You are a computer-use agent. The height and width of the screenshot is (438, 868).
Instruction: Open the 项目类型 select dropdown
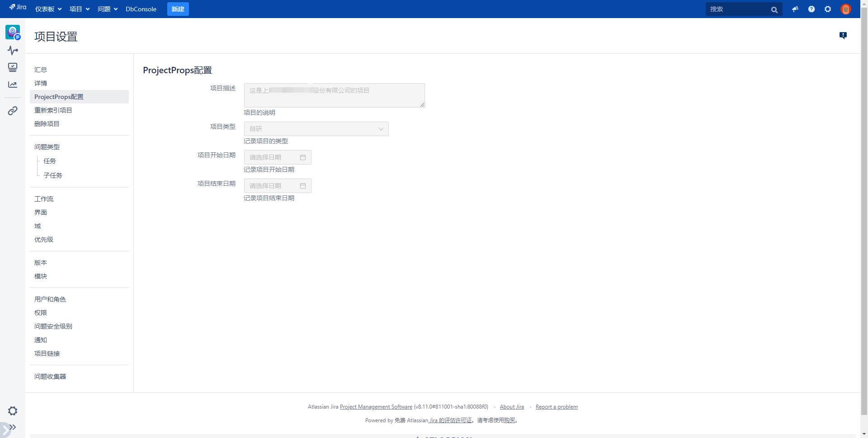click(x=316, y=129)
